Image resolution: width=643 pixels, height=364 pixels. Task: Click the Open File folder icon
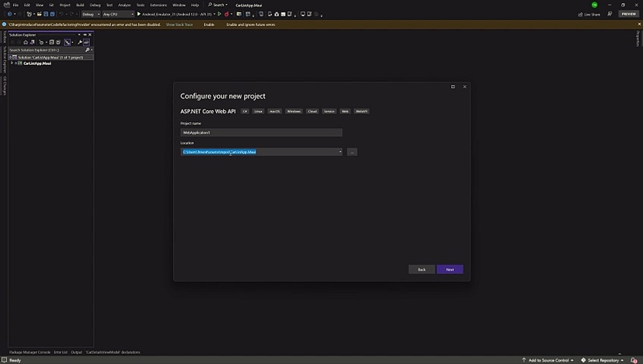(x=39, y=14)
